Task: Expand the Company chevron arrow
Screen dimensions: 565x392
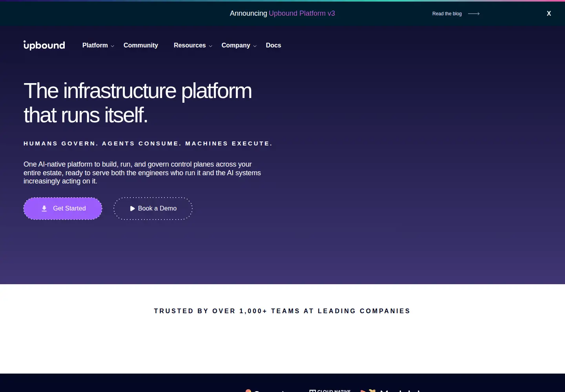Action: (255, 46)
